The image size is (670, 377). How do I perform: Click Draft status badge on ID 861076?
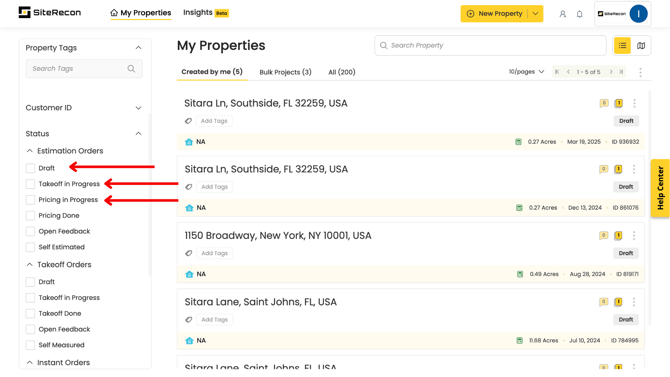coord(626,187)
